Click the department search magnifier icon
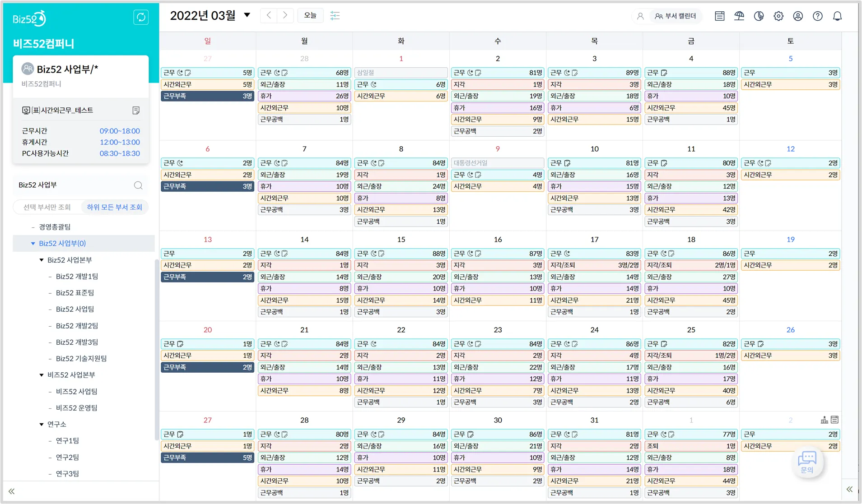Image resolution: width=862 pixels, height=504 pixels. click(x=138, y=185)
